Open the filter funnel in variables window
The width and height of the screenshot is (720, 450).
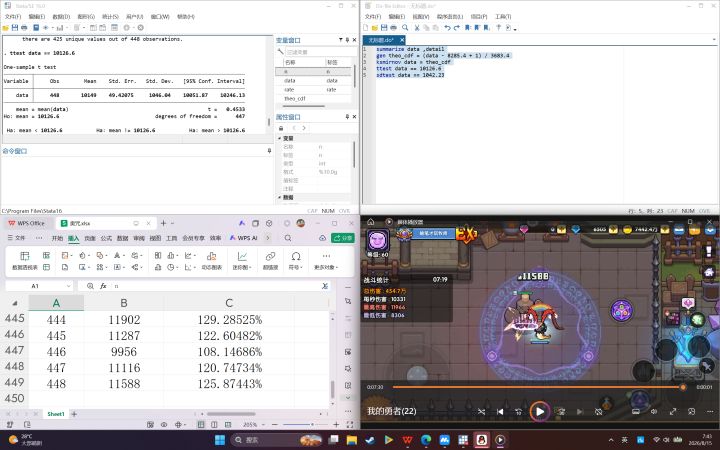[341, 40]
